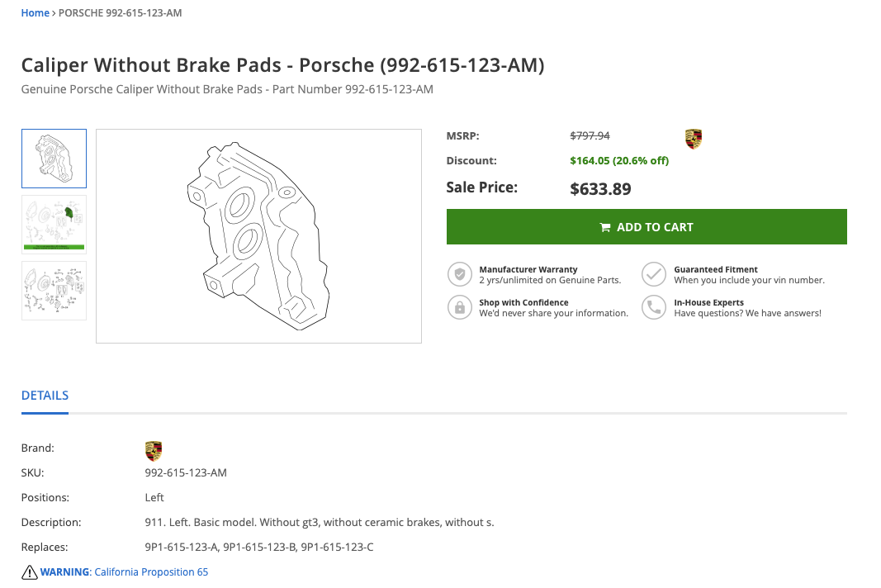Click the Porsche crest logo beside MSRP
881x588 pixels.
tap(694, 139)
